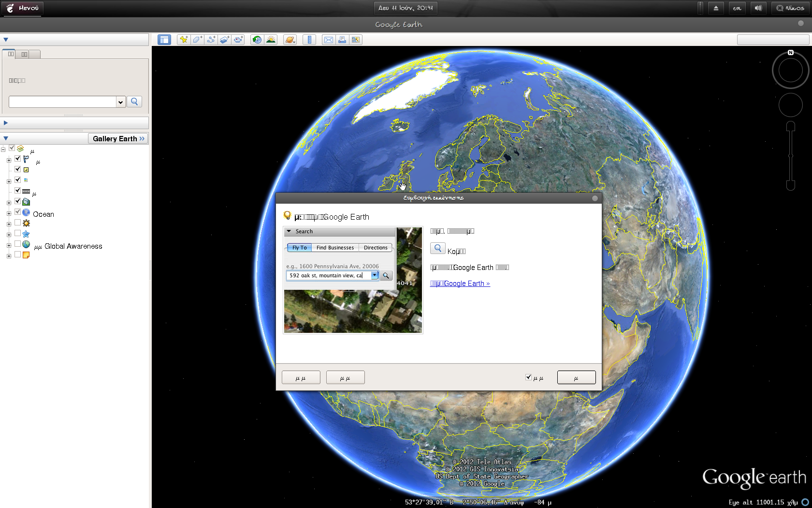Record a tour with the camera icon
Screen dimensions: 812x508
point(238,40)
